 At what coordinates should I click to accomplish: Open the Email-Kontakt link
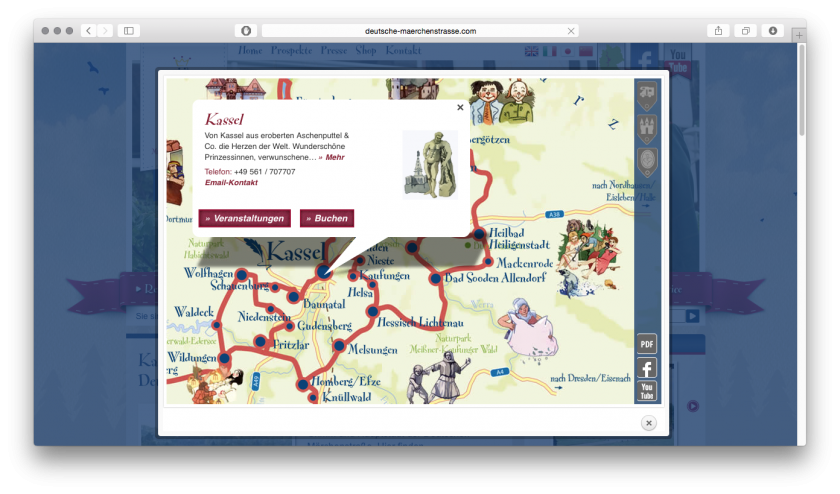231,182
